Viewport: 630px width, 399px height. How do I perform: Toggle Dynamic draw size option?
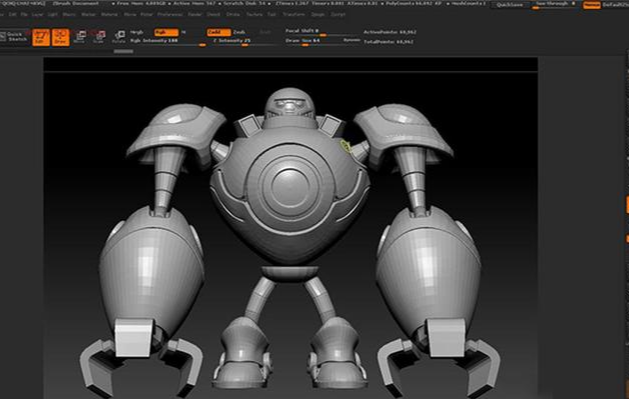tap(351, 41)
